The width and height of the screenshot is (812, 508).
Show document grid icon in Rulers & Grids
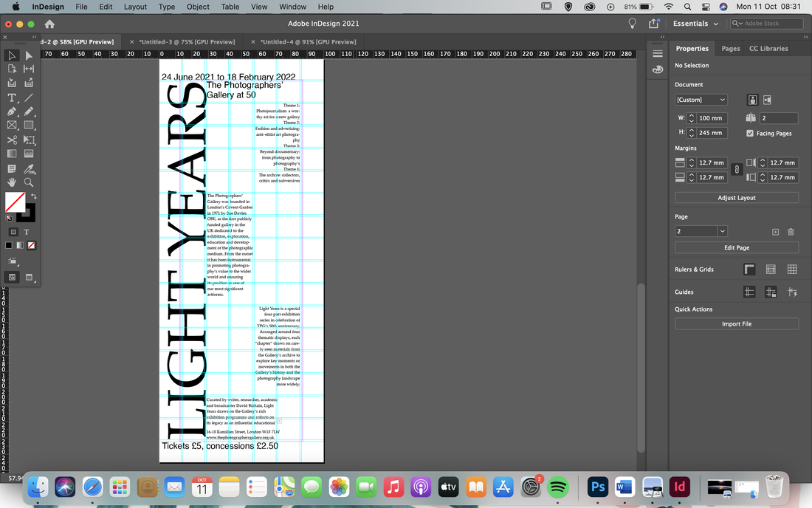792,270
